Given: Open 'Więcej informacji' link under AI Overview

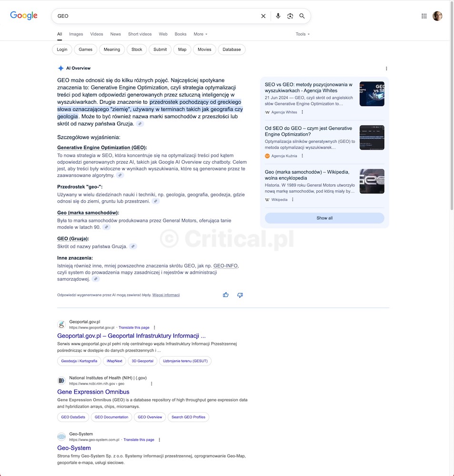Looking at the screenshot, I should pyautogui.click(x=166, y=295).
